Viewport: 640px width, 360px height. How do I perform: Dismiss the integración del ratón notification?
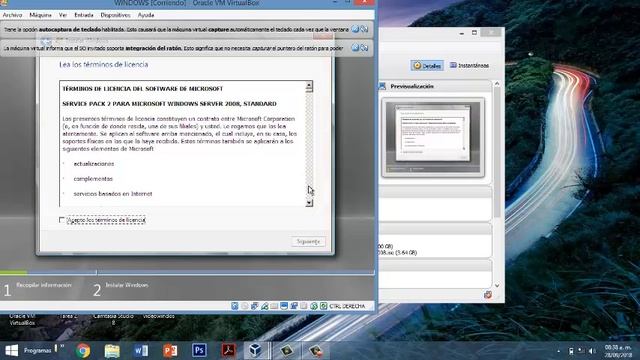click(355, 48)
